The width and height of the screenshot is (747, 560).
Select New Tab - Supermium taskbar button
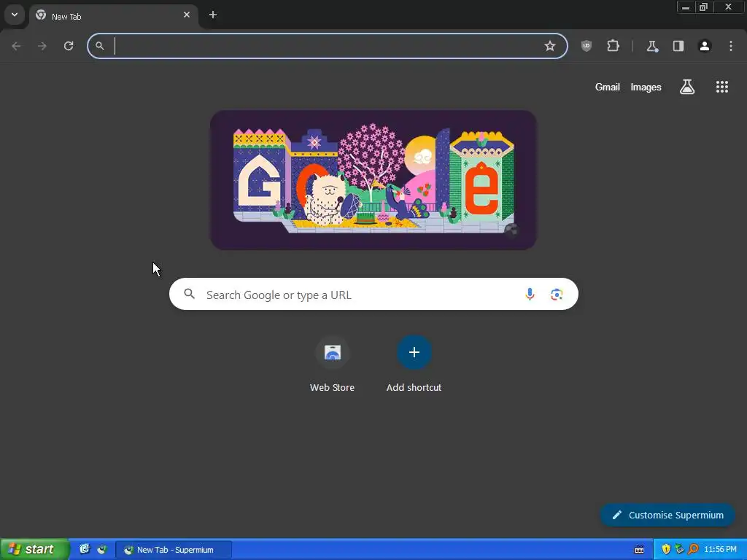(174, 550)
